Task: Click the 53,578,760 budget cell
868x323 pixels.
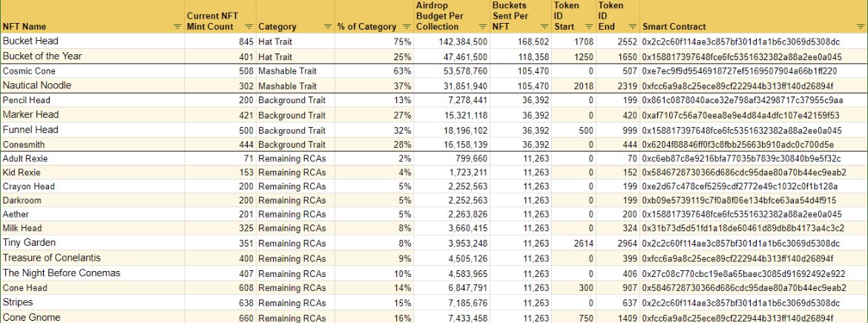Action: (452, 71)
